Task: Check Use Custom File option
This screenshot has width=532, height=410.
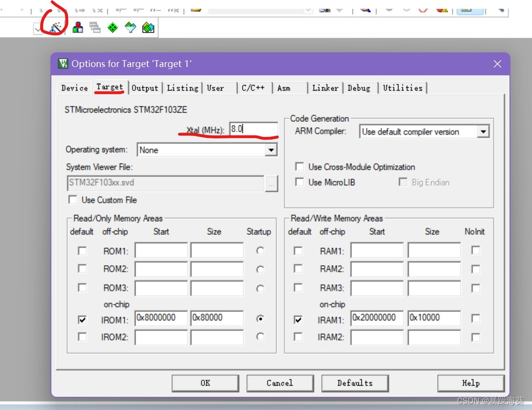Action: (x=72, y=200)
